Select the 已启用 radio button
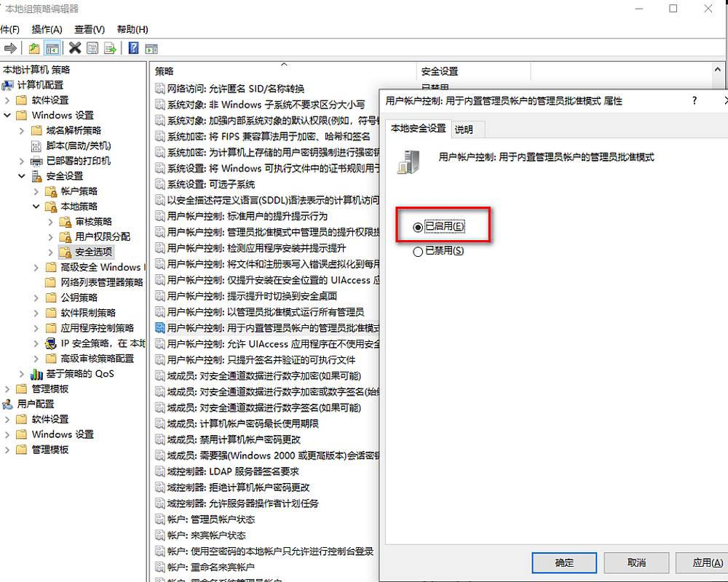Viewport: 728px width, 582px height. coord(418,227)
